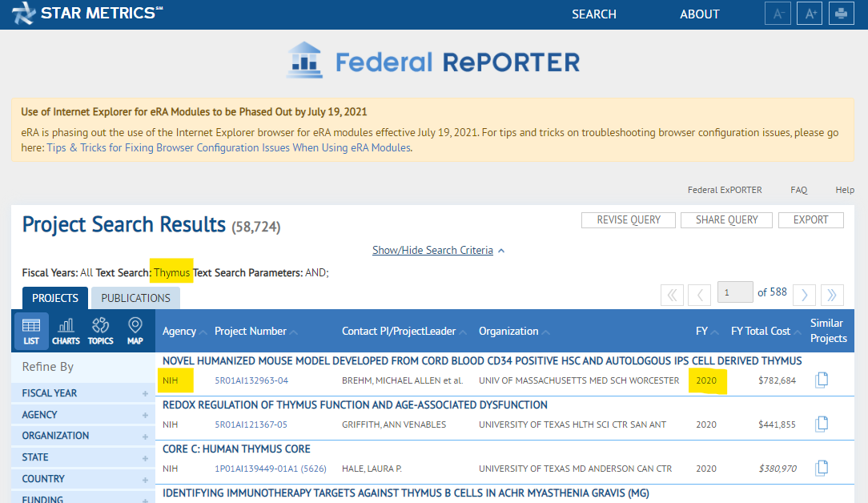Screen dimensions: 868x503
Task: Sort by Contact PI/ProjectLeader column arrow
Action: click(463, 332)
